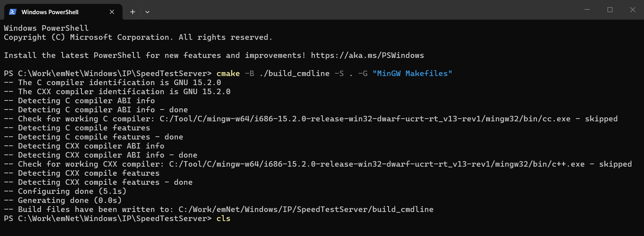Open a new terminal tab with the plus icon
Viewport: 644px width, 236px height.
point(132,12)
